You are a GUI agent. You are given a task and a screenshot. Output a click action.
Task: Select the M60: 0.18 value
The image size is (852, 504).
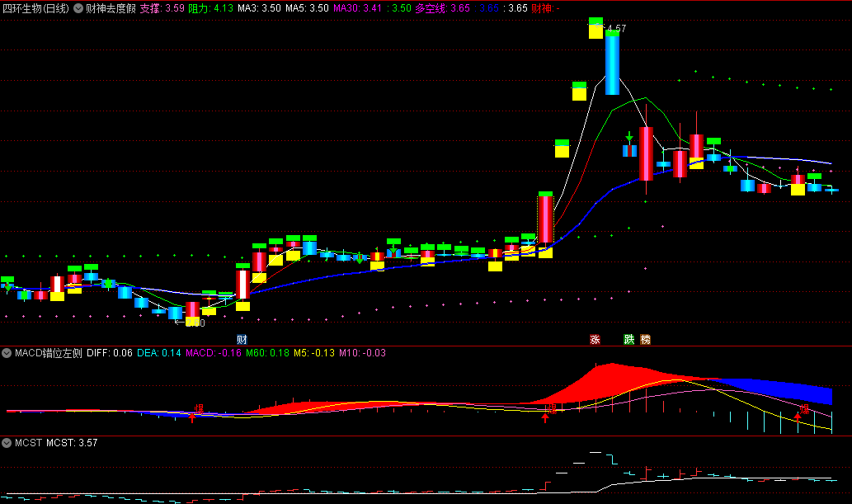point(267,353)
